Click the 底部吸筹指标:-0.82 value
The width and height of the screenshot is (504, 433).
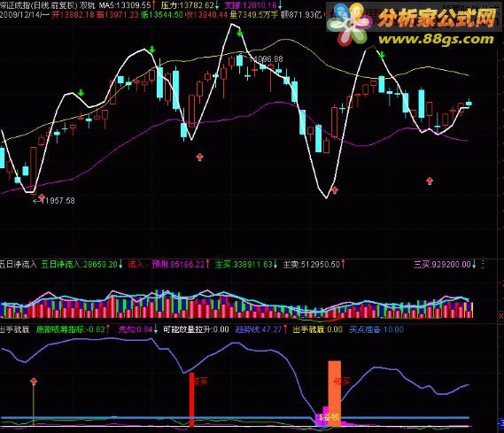pos(70,329)
